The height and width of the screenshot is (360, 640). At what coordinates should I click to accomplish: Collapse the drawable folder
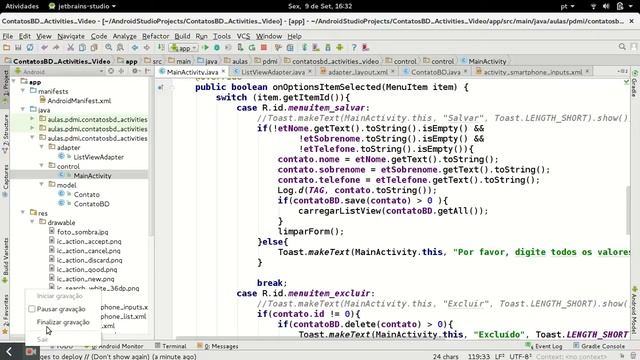coord(33,222)
